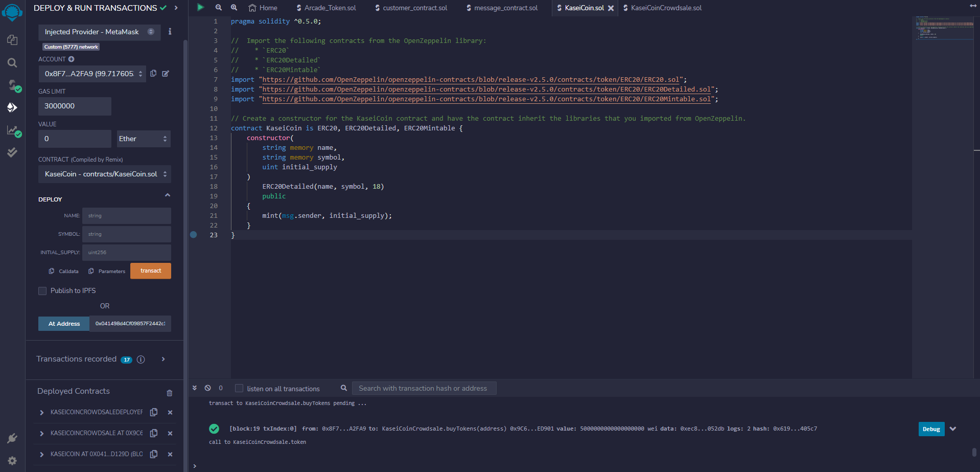Open the Search in files sidebar icon
The height and width of the screenshot is (472, 980).
12,62
